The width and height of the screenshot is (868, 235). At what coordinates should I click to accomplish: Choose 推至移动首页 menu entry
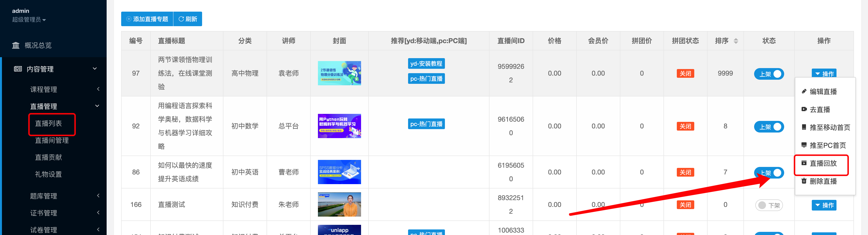tap(826, 127)
